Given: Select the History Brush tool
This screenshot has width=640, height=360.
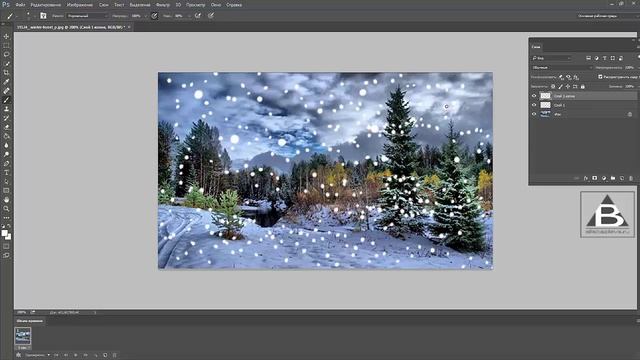Looking at the screenshot, I should (6, 118).
